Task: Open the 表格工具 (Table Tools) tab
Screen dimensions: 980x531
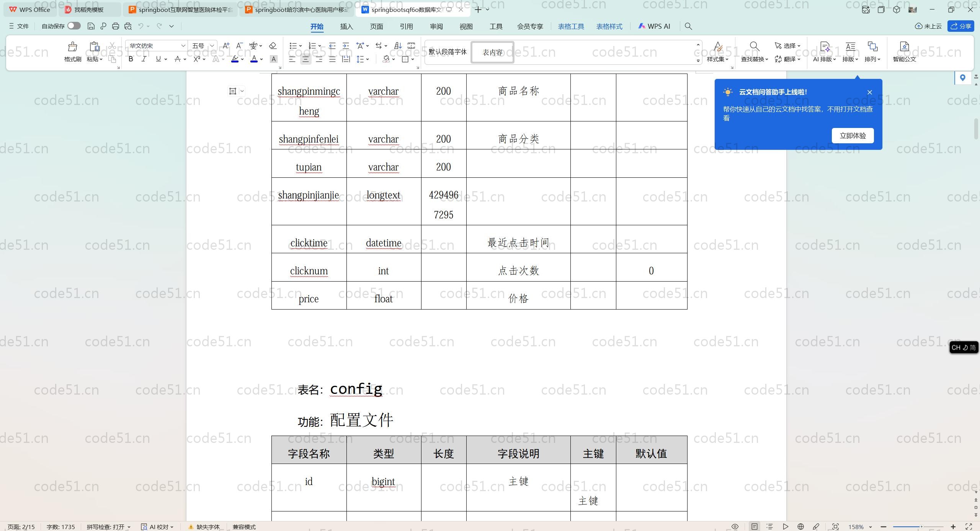Action: point(571,26)
